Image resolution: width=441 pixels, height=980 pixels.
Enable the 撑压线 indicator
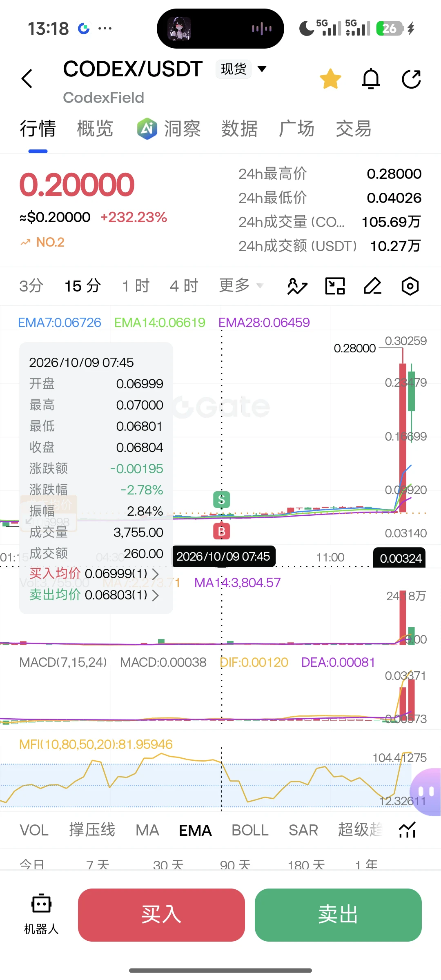click(92, 830)
